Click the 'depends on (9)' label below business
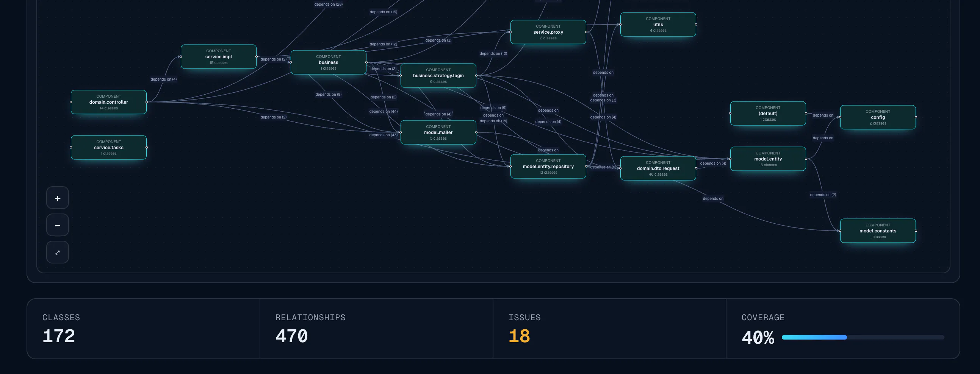The height and width of the screenshot is (374, 980). 328,95
